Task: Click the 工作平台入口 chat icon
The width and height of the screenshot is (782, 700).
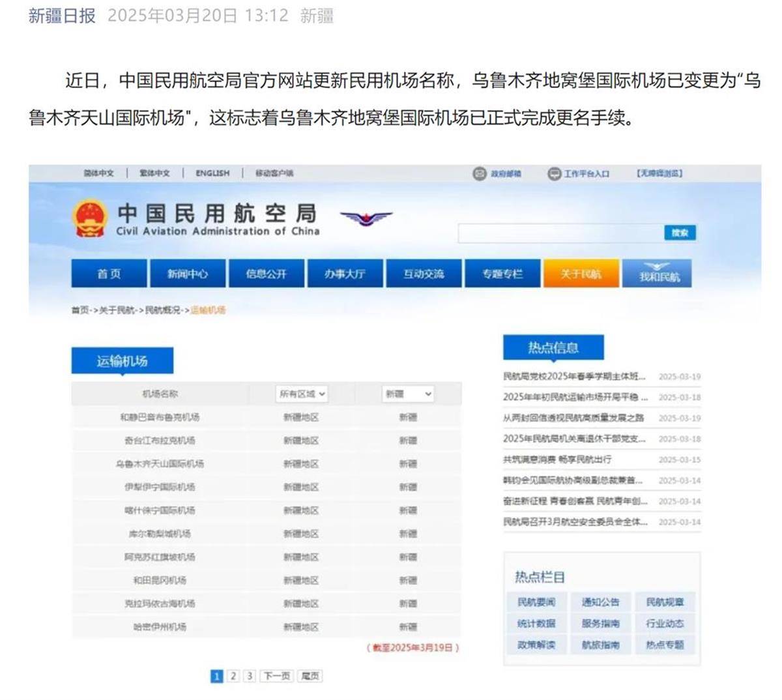Action: (554, 173)
